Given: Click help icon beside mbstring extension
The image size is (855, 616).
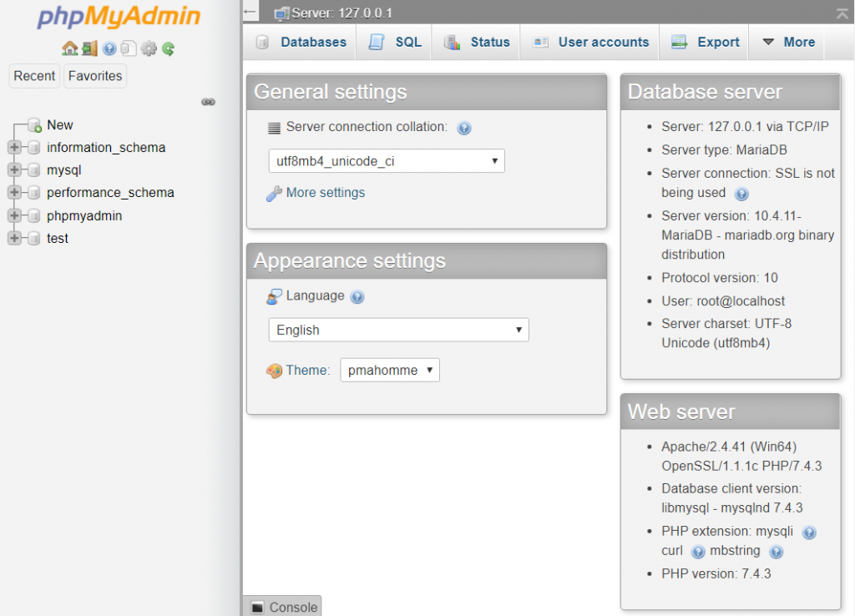Looking at the screenshot, I should 776,552.
